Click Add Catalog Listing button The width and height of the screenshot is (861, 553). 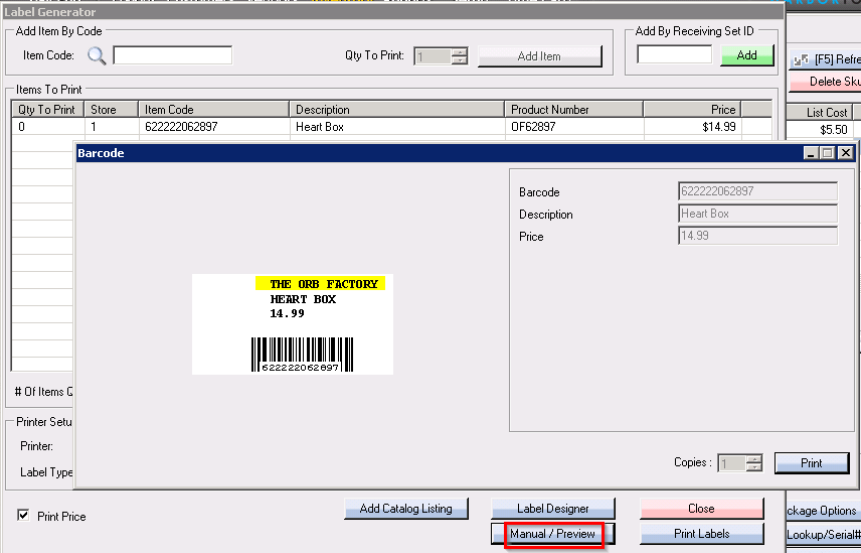406,509
